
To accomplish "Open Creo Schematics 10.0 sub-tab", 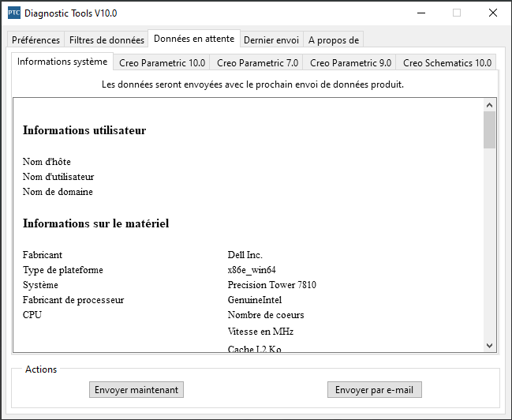I will (447, 62).
